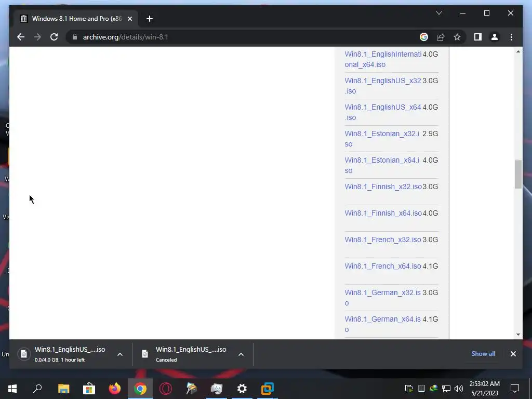Open Firefox from the taskbar

pos(114,389)
